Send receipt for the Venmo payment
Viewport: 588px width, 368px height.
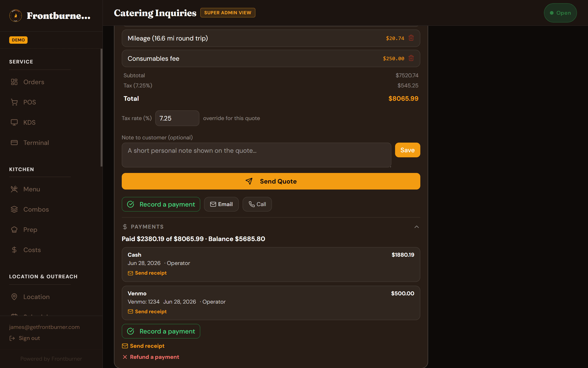point(147,311)
